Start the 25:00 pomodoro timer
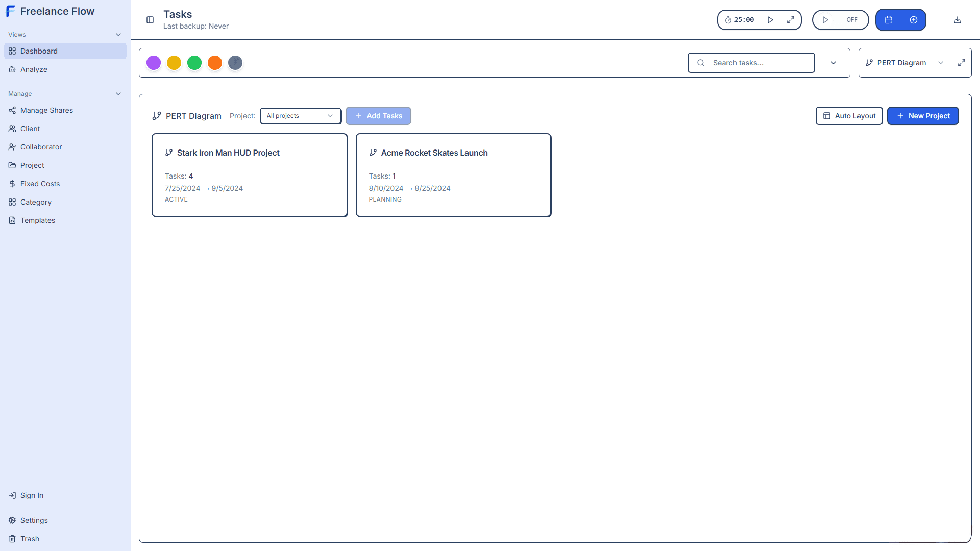This screenshot has width=980, height=551. (770, 20)
